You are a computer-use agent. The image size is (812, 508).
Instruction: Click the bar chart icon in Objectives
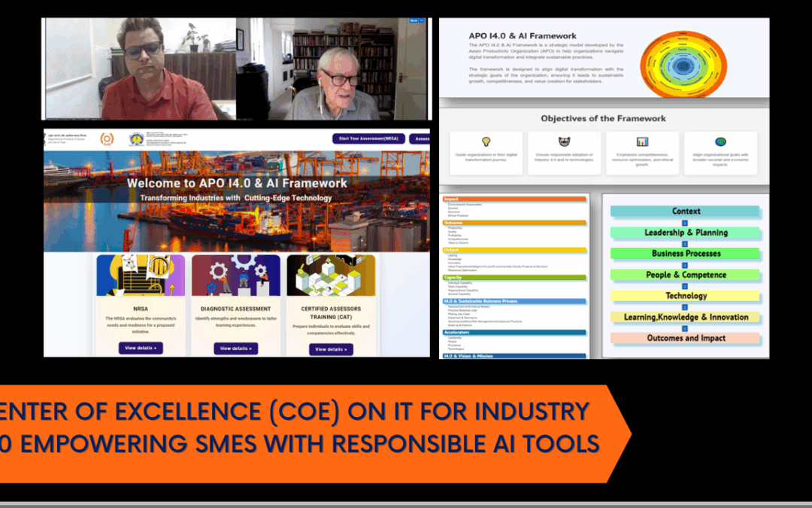(x=642, y=141)
